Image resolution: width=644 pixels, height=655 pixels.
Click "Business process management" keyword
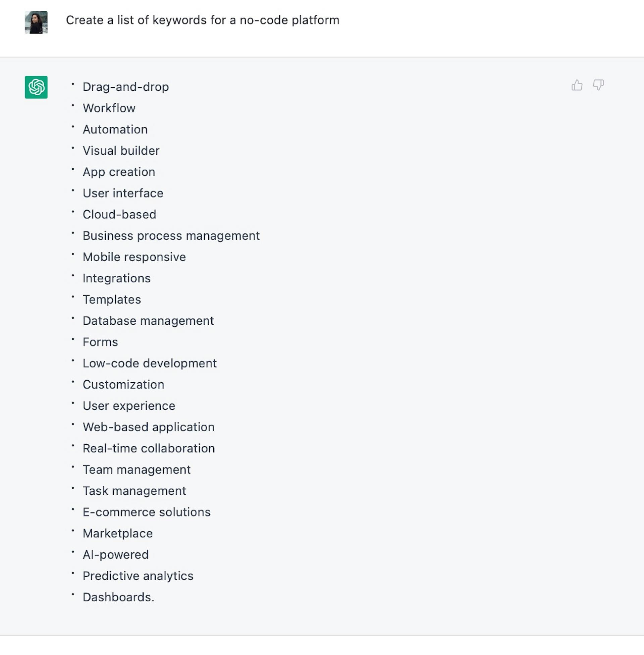[171, 236]
